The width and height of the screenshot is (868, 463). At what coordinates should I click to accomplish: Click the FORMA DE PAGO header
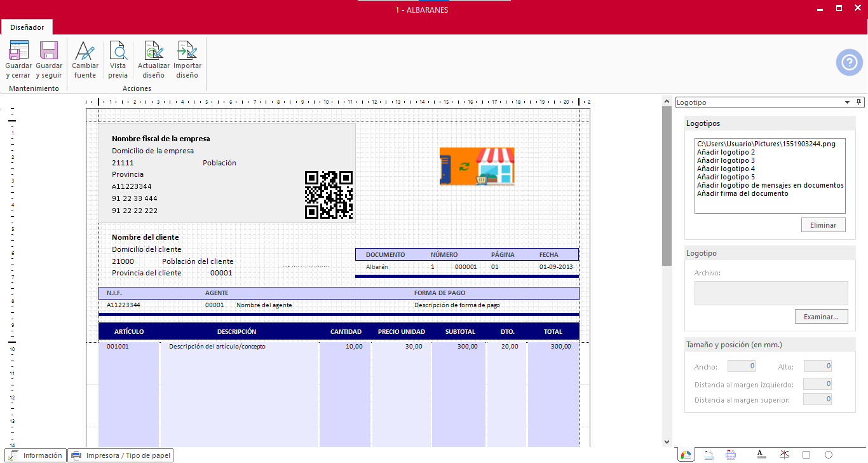coord(440,293)
